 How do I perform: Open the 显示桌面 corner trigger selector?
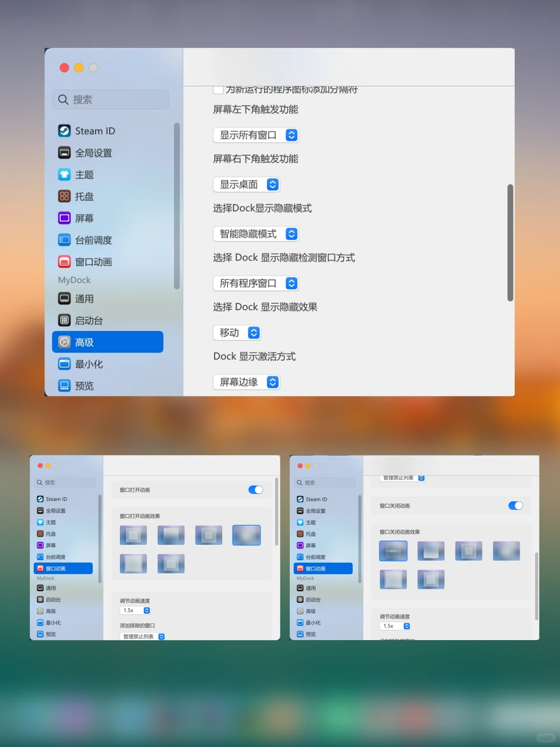pos(246,185)
